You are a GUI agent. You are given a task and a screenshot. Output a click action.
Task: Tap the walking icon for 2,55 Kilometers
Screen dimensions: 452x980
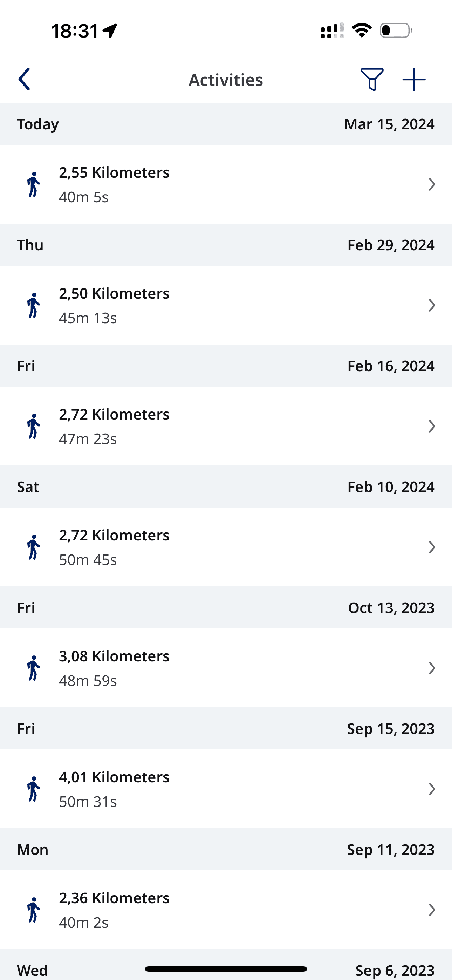(x=34, y=184)
